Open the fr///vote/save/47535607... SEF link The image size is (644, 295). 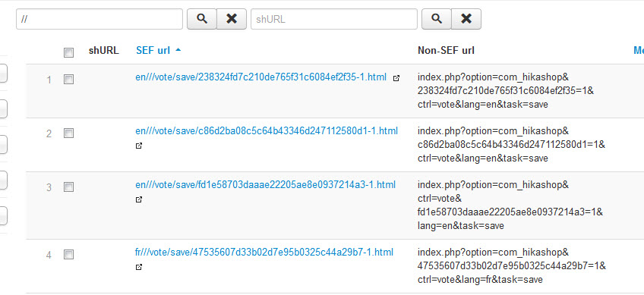[264, 252]
